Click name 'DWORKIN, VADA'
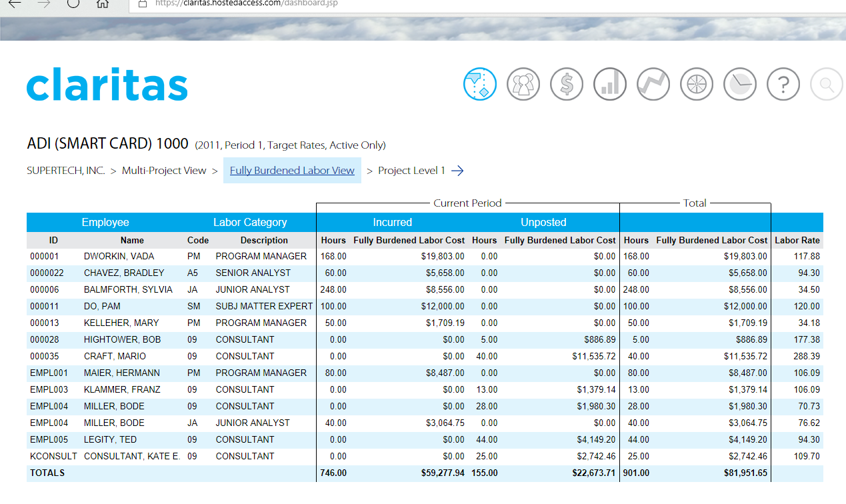Viewport: 846px width, 504px height. point(119,257)
